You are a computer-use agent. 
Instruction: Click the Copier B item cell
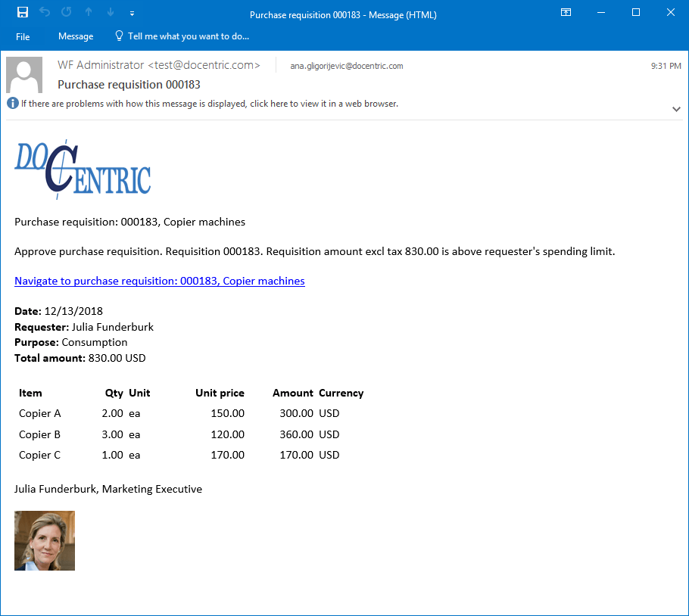pyautogui.click(x=39, y=434)
